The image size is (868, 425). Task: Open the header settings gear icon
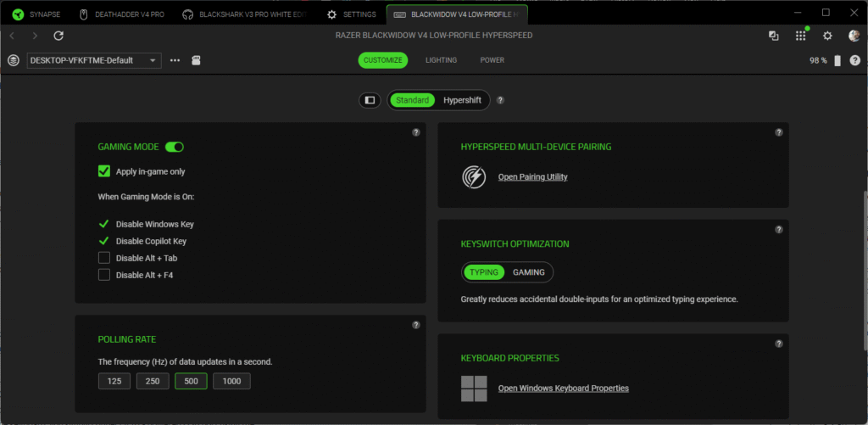point(827,36)
